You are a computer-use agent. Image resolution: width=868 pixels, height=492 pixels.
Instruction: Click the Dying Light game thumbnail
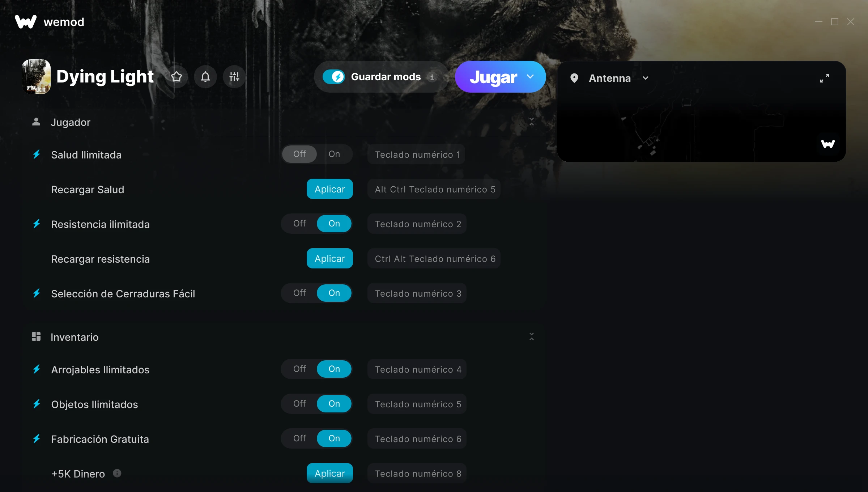tap(36, 77)
